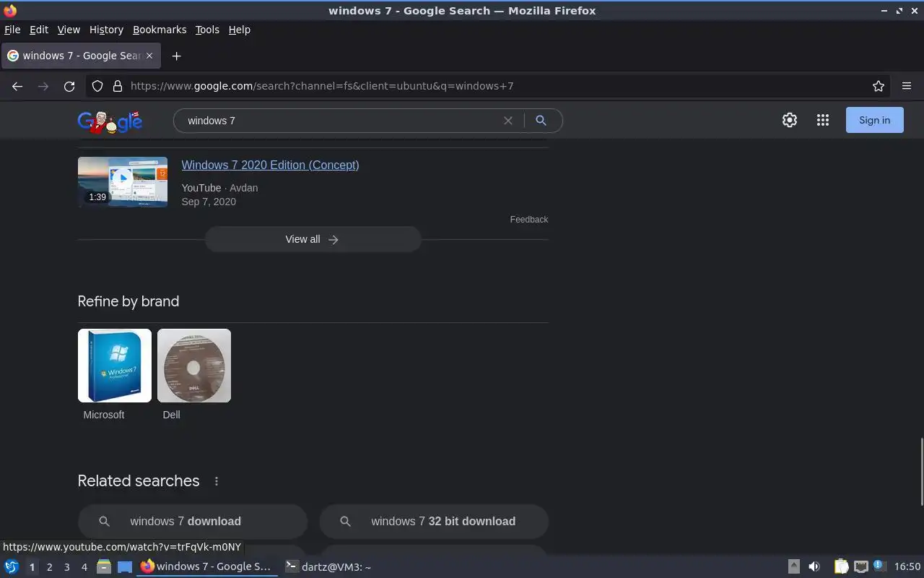Select the Dell brand disc image
Viewport: 924px width, 578px height.
pos(194,366)
